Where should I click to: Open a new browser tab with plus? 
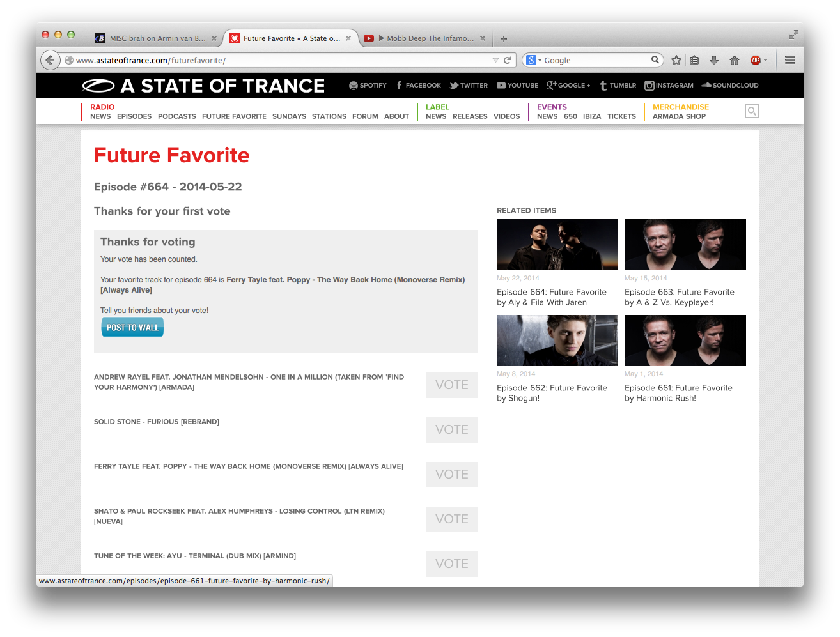pos(504,39)
